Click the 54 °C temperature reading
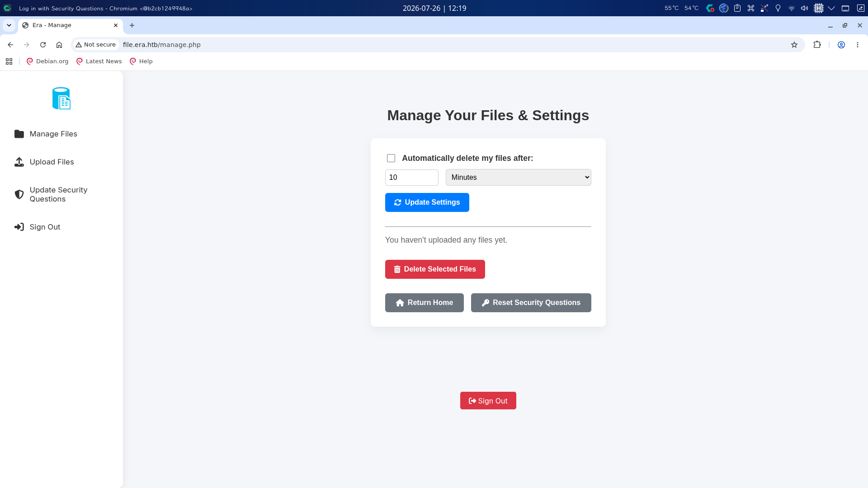 click(692, 8)
